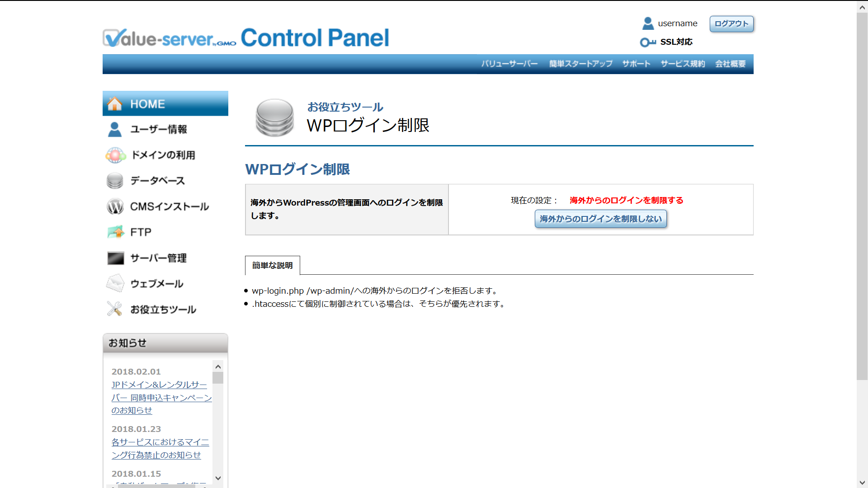Open お役立ちツール wrench icon
868x488 pixels.
coord(114,309)
